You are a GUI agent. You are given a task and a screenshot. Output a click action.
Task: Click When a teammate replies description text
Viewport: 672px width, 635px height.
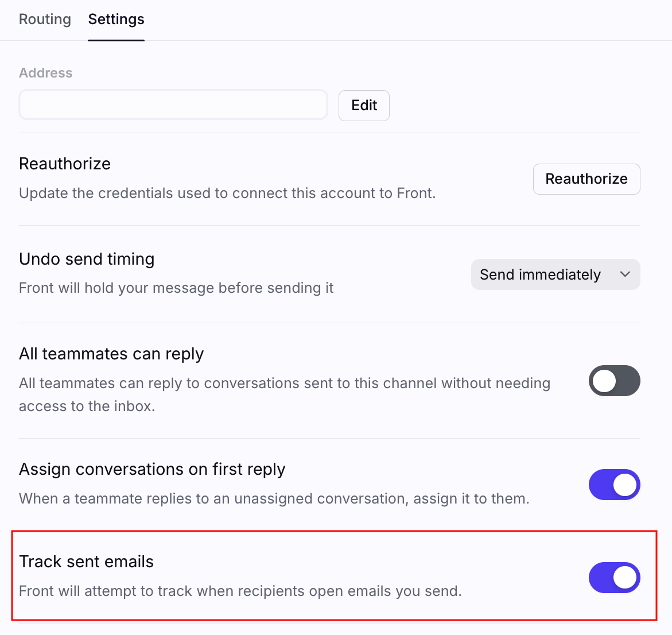(x=274, y=498)
